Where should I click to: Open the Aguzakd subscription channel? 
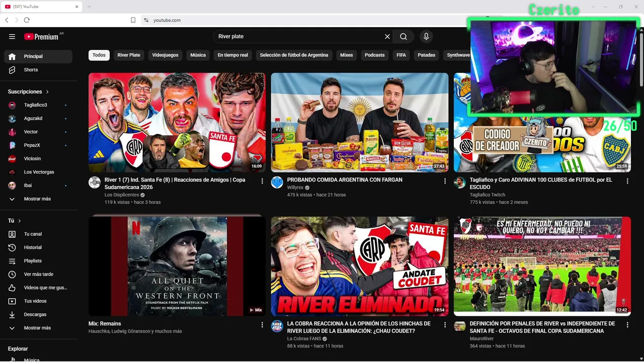point(38,119)
